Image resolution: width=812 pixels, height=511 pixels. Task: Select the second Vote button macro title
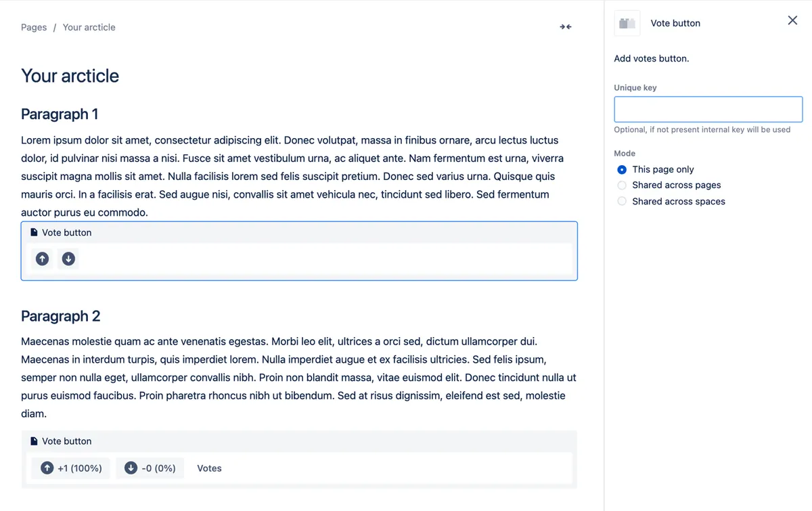[66, 441]
